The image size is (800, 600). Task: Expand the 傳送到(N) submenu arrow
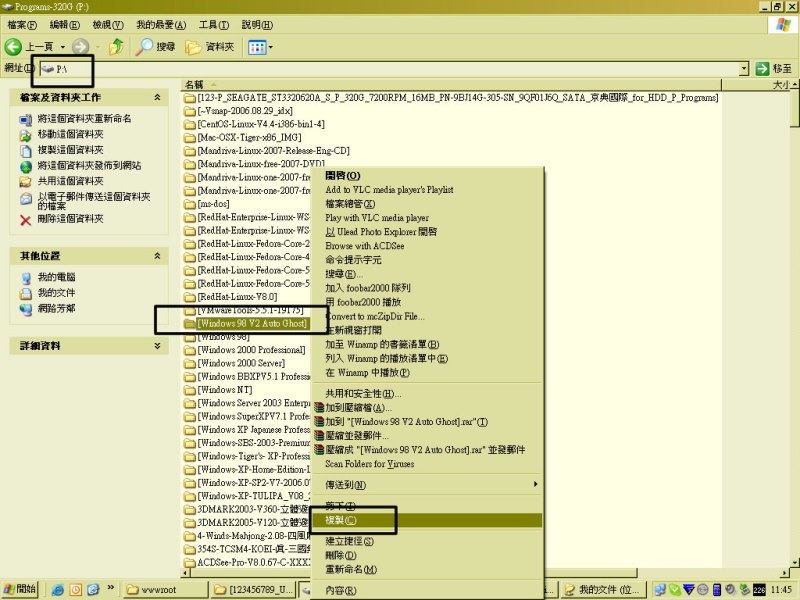pos(535,484)
